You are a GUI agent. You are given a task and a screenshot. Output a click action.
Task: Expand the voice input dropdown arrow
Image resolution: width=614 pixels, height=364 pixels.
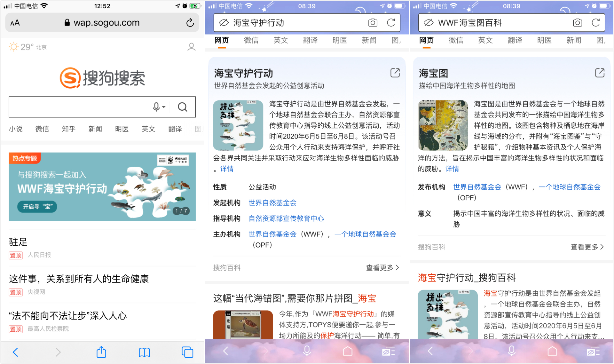[164, 107]
